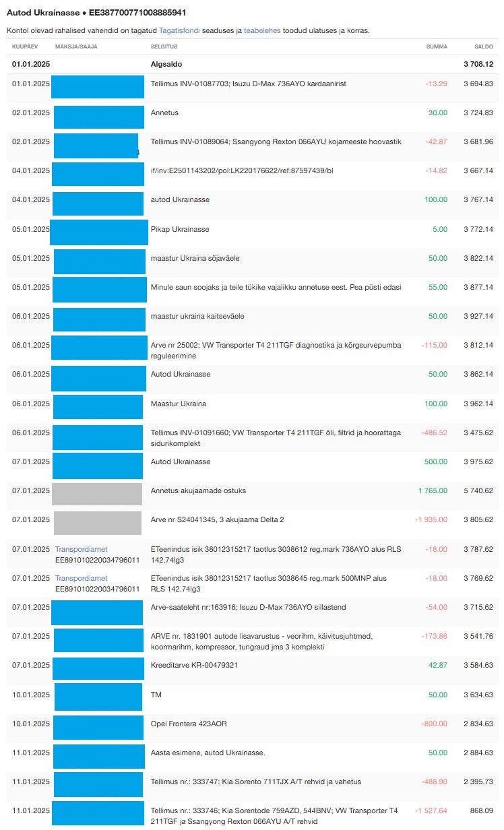504x830 pixels.
Task: Click the KUUPÄEV column header
Action: click(25, 46)
